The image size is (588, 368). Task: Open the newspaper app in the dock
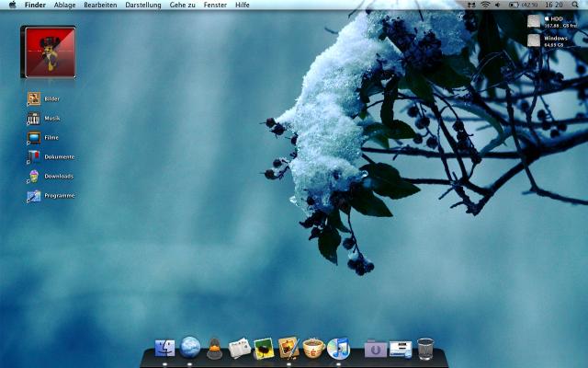pyautogui.click(x=240, y=348)
